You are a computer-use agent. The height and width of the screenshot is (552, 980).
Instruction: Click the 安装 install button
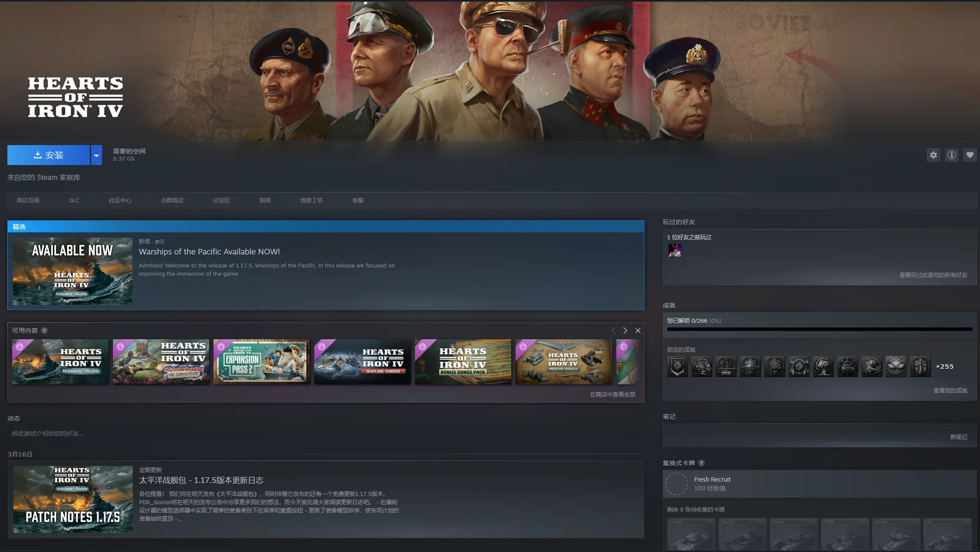(49, 155)
